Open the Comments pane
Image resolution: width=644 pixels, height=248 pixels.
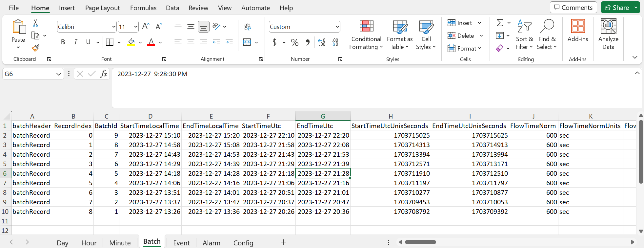[x=573, y=8]
